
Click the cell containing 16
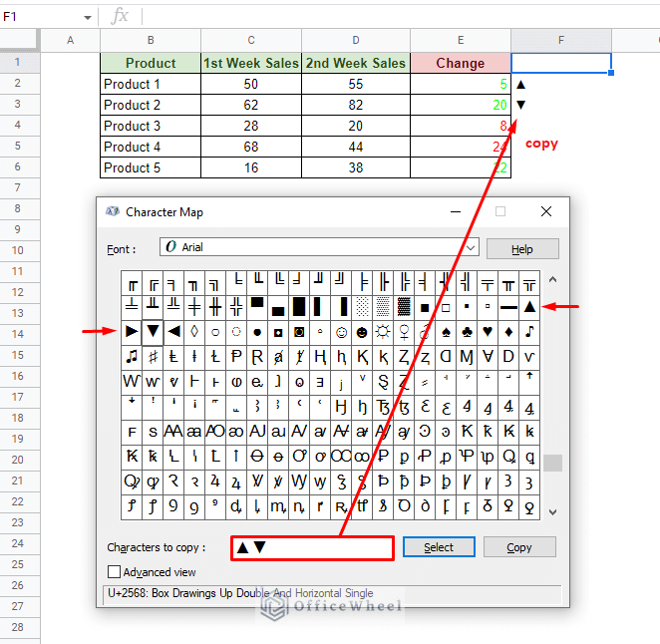(251, 167)
